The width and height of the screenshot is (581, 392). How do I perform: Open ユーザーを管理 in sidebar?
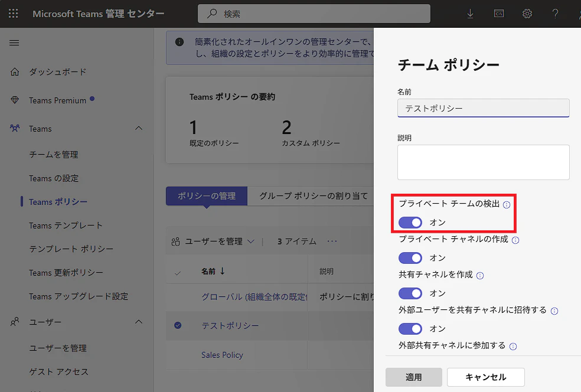[58, 348]
